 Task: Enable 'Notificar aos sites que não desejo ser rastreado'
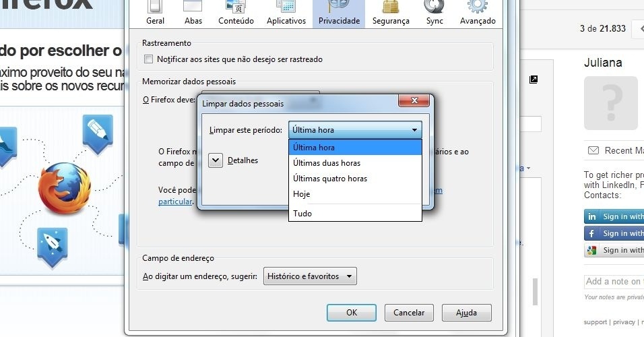point(148,59)
